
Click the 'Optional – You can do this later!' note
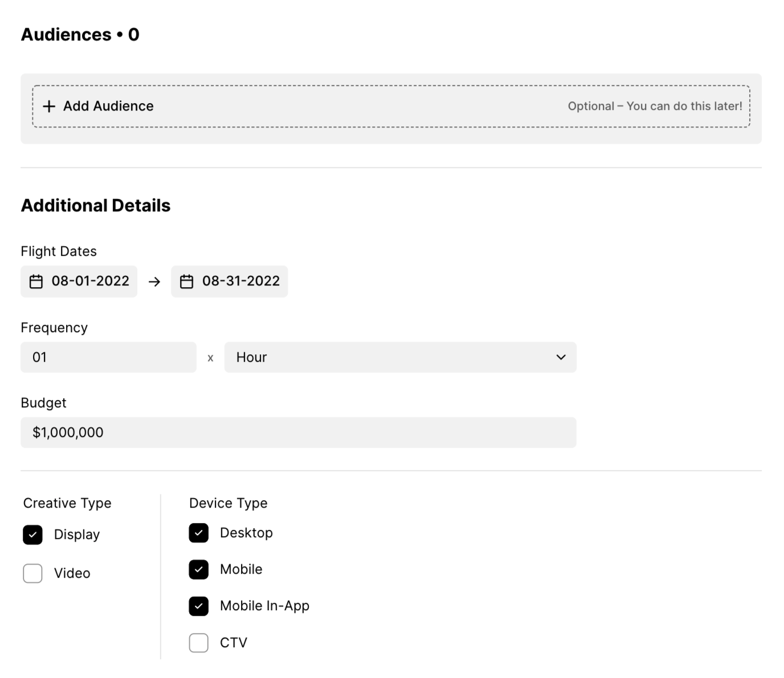(x=655, y=106)
